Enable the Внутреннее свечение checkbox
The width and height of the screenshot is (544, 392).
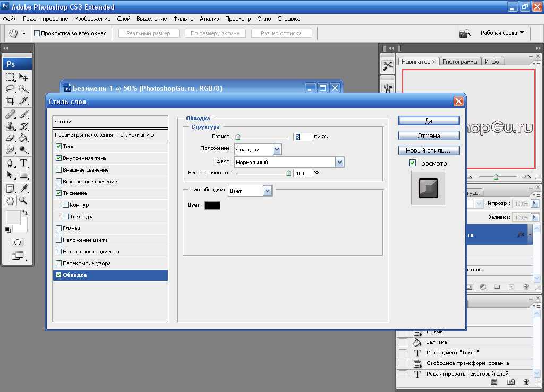[x=58, y=182]
